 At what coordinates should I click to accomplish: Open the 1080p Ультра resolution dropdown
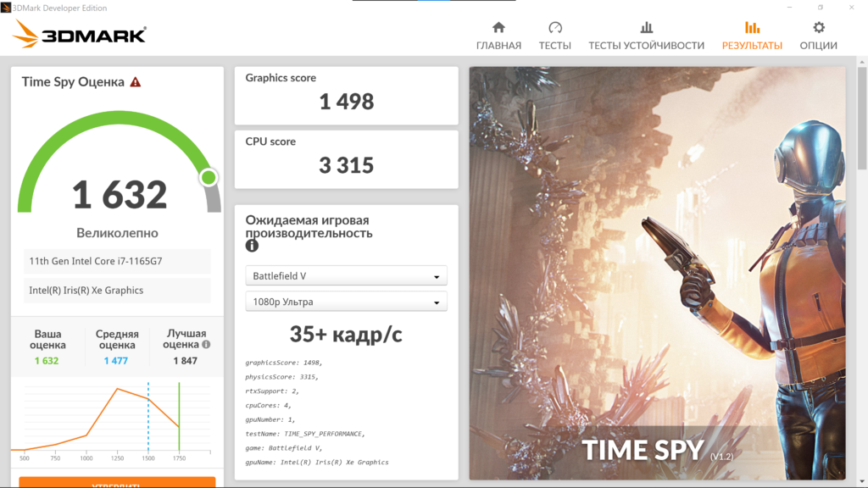(346, 302)
